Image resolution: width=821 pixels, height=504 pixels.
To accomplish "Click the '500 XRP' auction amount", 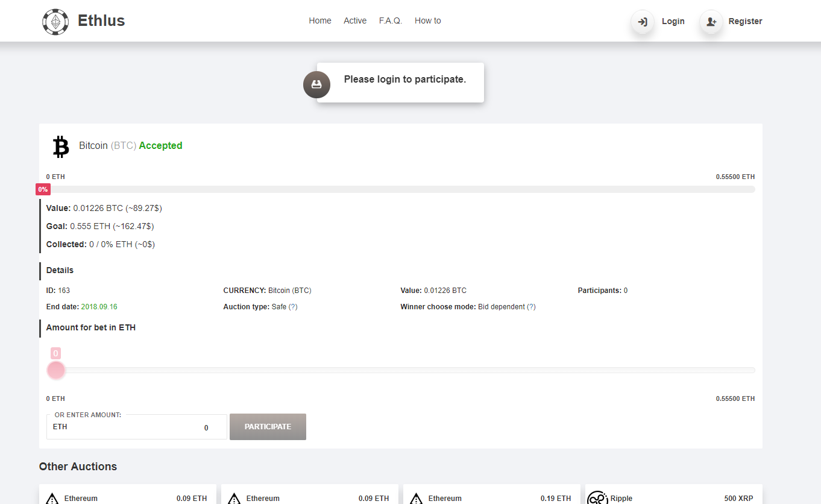I will coord(740,499).
